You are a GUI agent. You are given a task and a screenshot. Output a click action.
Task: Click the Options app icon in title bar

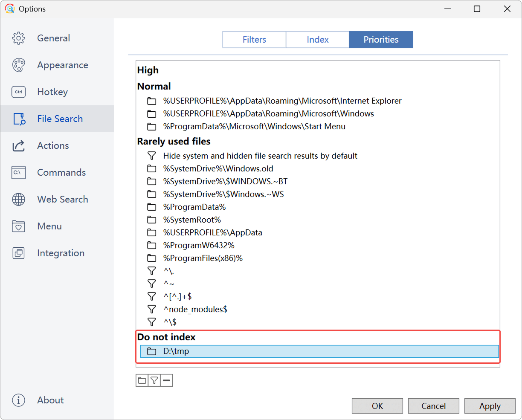pyautogui.click(x=9, y=9)
